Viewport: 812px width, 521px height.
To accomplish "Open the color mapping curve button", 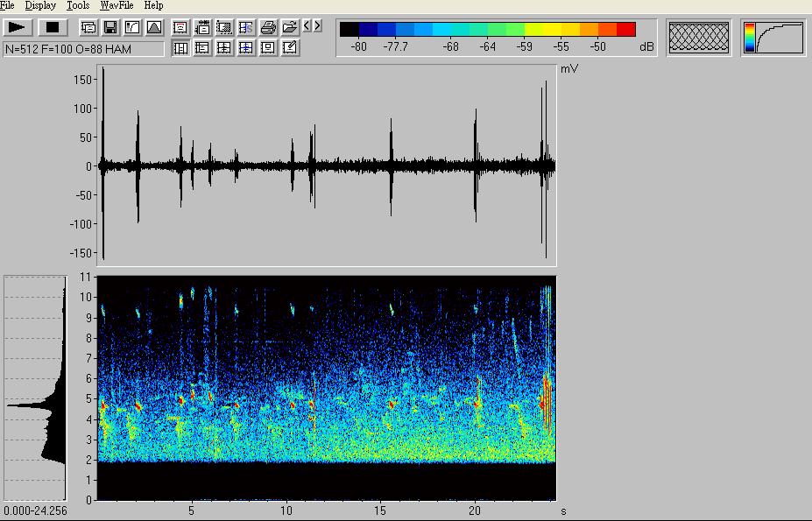I will pos(773,37).
